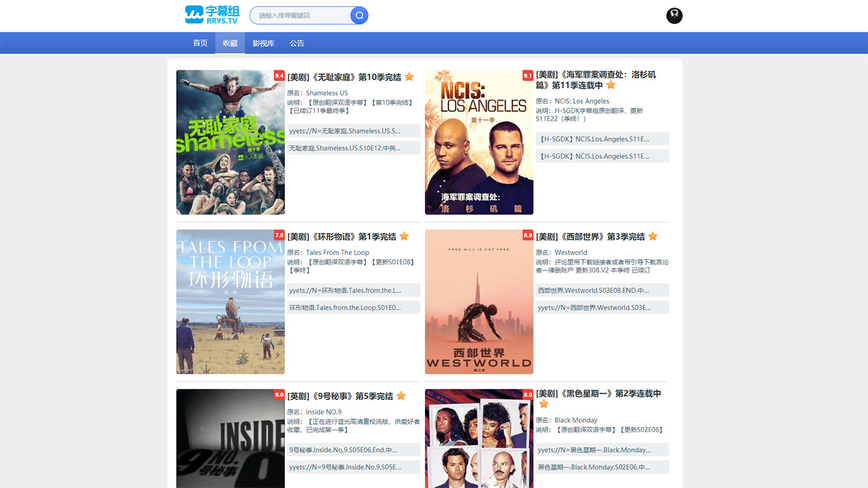The width and height of the screenshot is (868, 488).
Task: Click the 9.1 rating badge on NCIS
Action: click(528, 76)
